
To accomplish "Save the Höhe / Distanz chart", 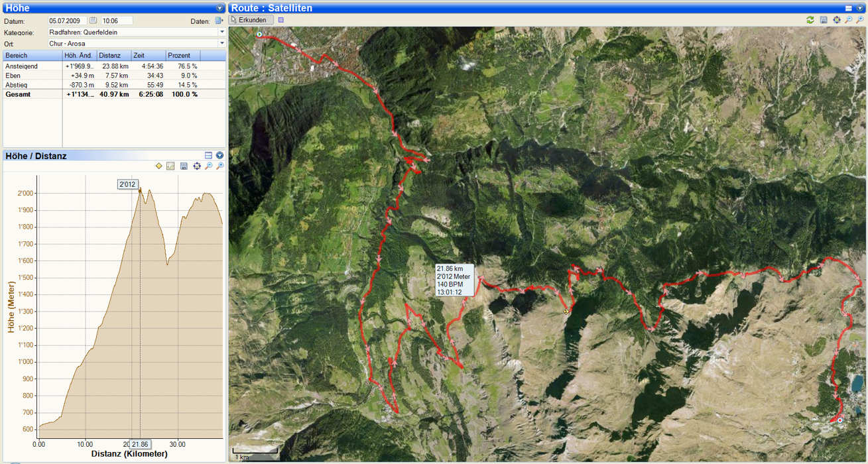I will 184,166.
